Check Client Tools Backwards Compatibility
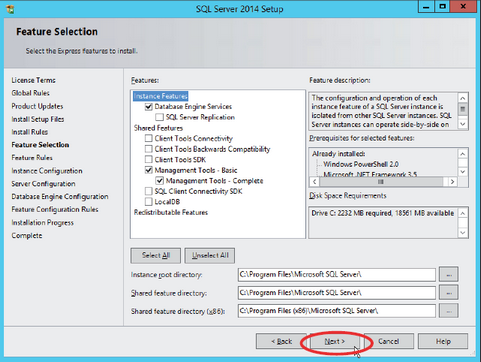Screen dimensions: 481x362 coord(149,149)
